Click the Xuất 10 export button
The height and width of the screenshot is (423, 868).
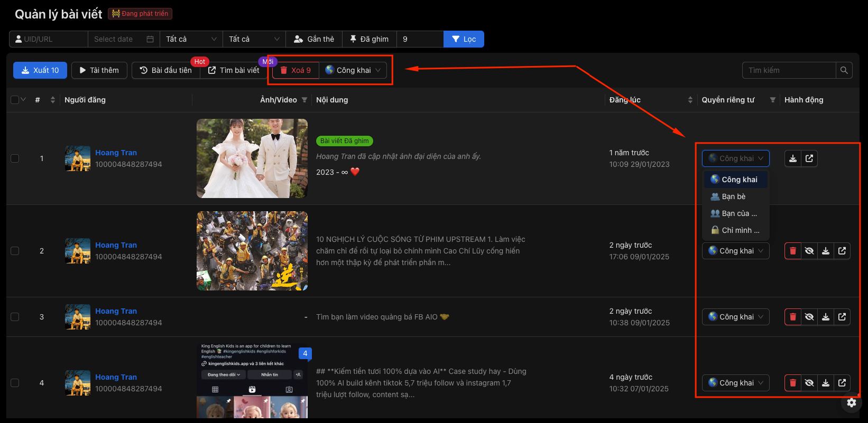pos(40,70)
